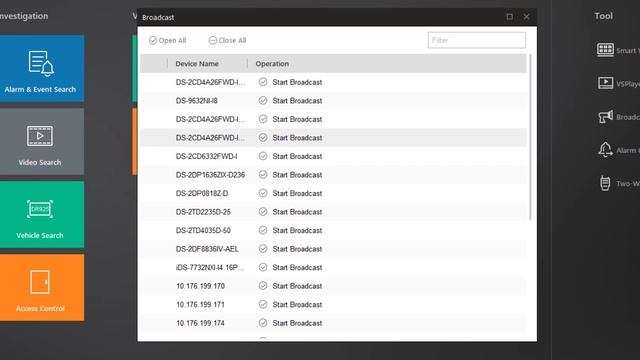The image size is (640, 360).
Task: Click the Broadcast list vertical scrollbar
Action: coord(530,137)
